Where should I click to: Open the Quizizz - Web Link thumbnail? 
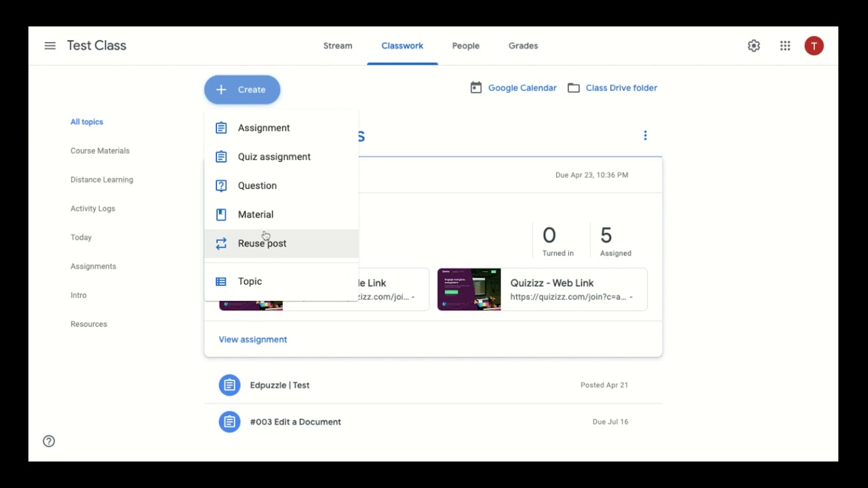click(x=469, y=289)
